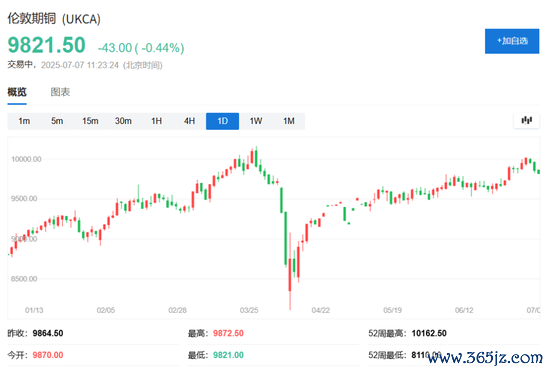Pick the 4H timeframe
The width and height of the screenshot is (550, 373).
(x=189, y=121)
